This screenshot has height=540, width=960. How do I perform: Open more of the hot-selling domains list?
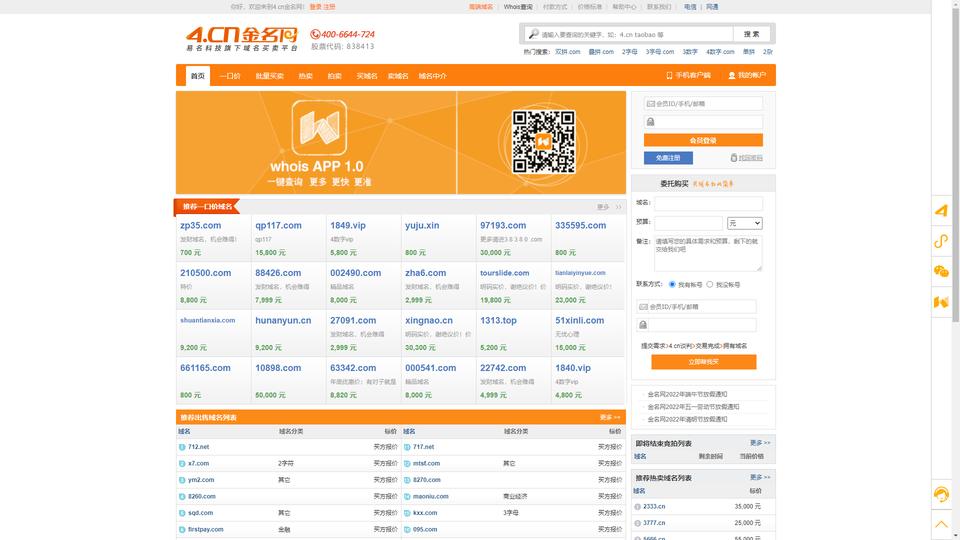pos(760,477)
